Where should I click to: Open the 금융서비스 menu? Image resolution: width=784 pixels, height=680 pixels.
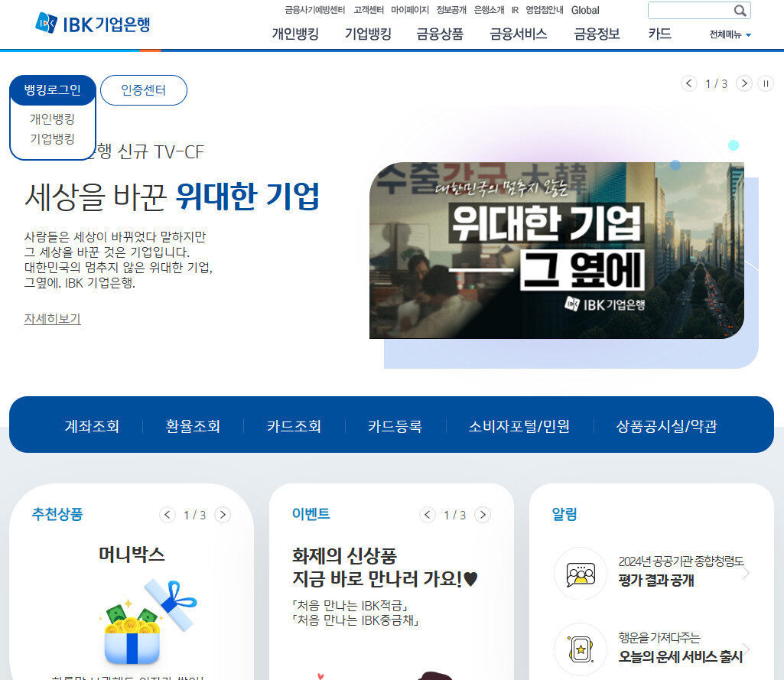(x=519, y=34)
